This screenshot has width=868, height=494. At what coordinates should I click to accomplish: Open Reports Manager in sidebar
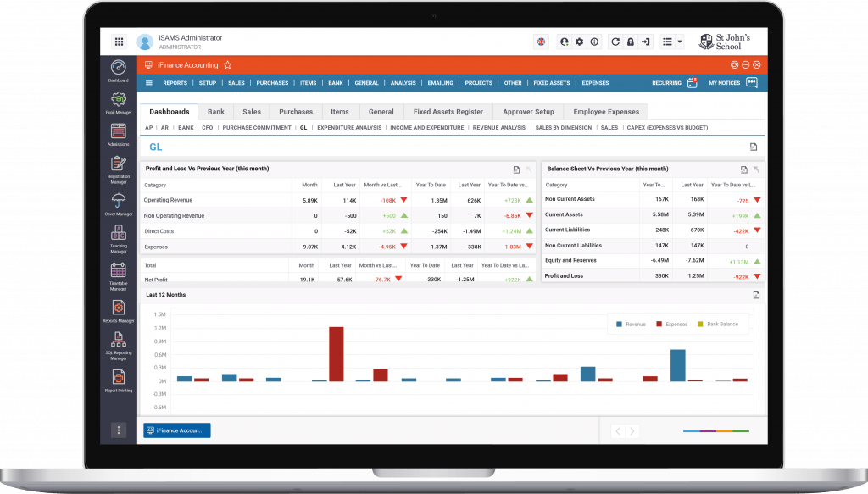pyautogui.click(x=119, y=312)
